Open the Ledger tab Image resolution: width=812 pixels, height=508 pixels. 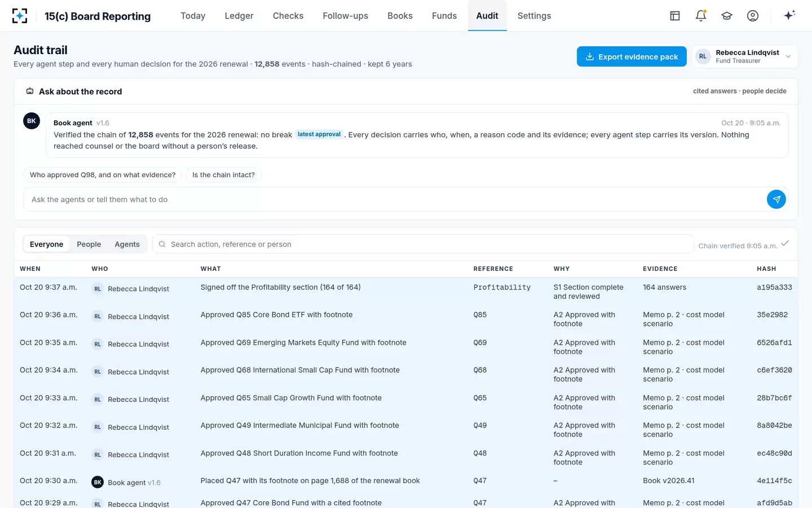[239, 16]
